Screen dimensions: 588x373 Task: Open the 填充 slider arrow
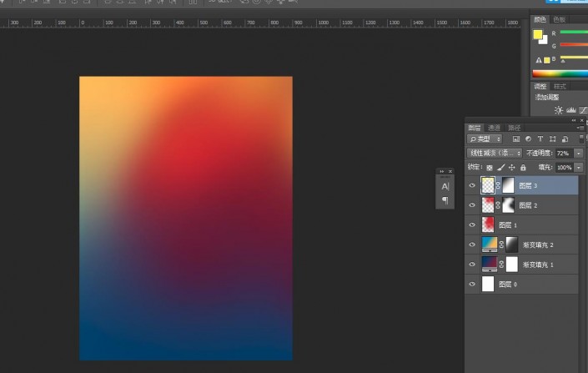coord(579,168)
